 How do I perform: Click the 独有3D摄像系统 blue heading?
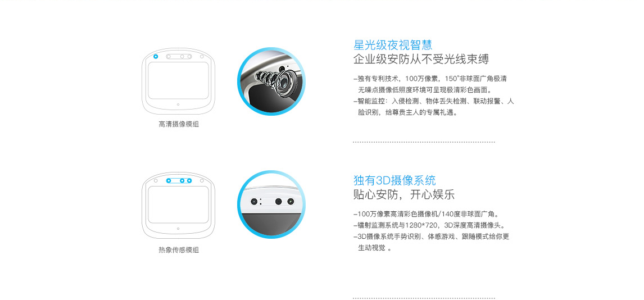tap(394, 180)
